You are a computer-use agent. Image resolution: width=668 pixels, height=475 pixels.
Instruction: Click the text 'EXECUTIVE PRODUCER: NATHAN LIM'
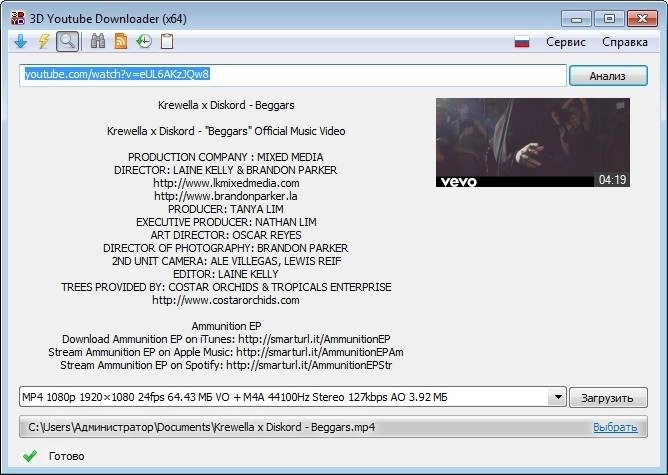click(226, 222)
